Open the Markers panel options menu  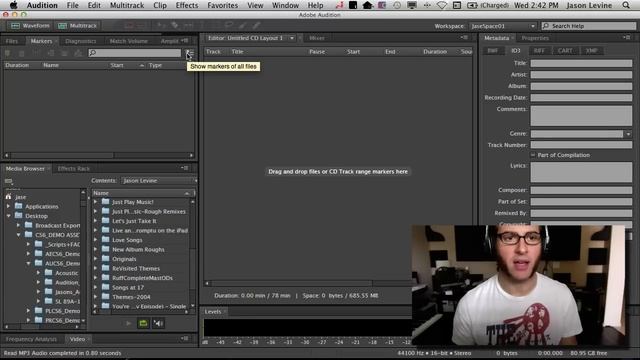pos(184,40)
